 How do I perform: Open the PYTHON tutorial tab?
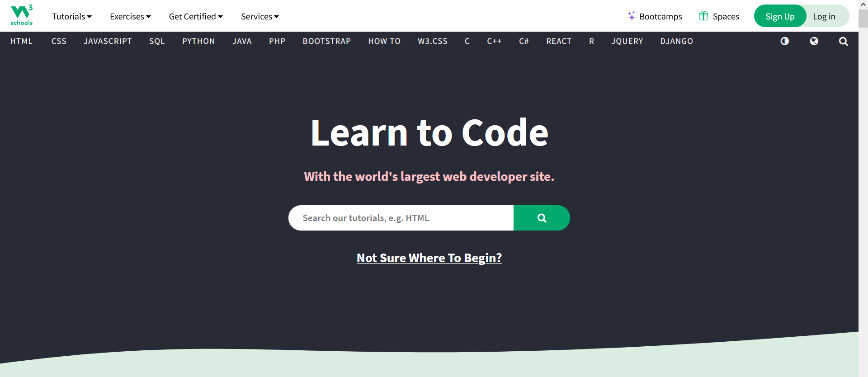pos(198,41)
